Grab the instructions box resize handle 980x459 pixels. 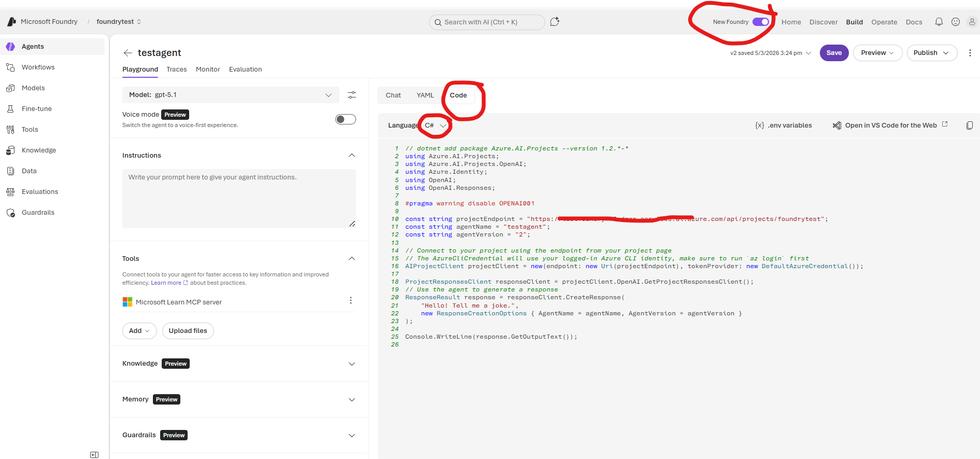[x=352, y=224]
